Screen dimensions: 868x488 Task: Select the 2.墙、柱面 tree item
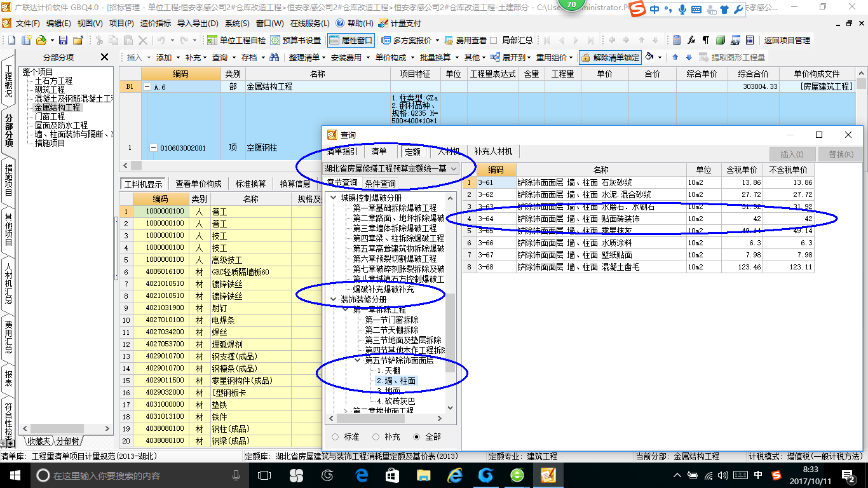pyautogui.click(x=396, y=381)
